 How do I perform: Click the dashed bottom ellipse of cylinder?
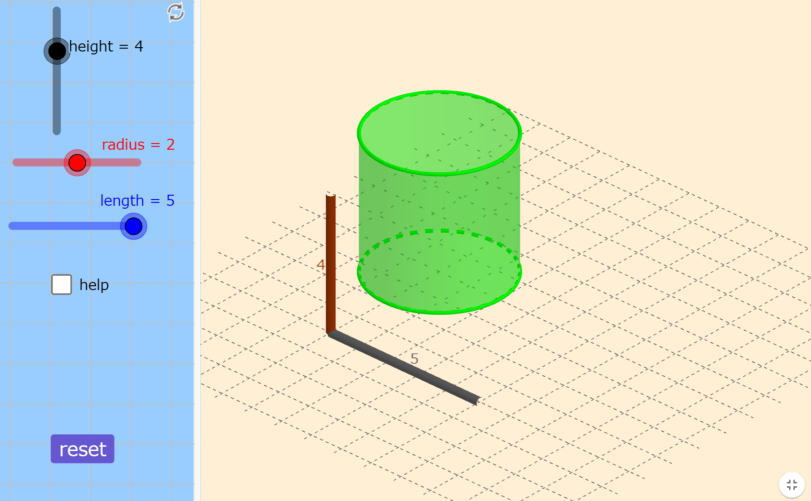point(439,271)
